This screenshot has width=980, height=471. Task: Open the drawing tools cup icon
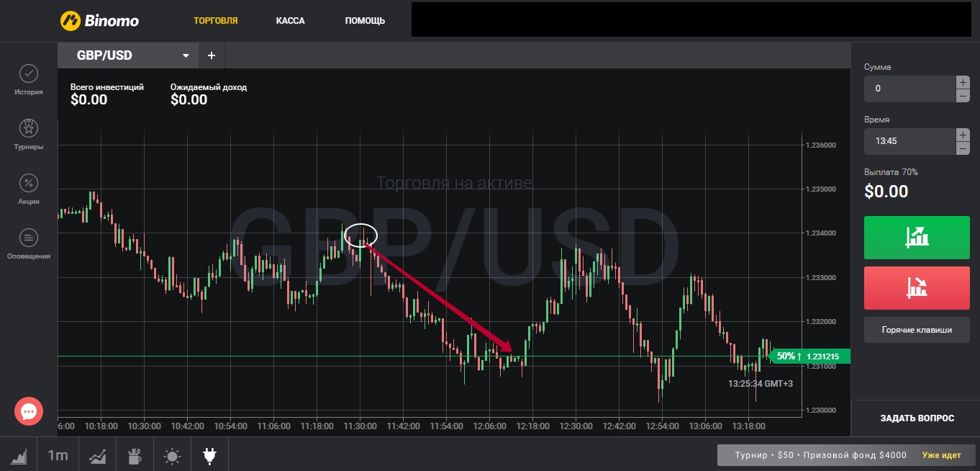(x=135, y=455)
